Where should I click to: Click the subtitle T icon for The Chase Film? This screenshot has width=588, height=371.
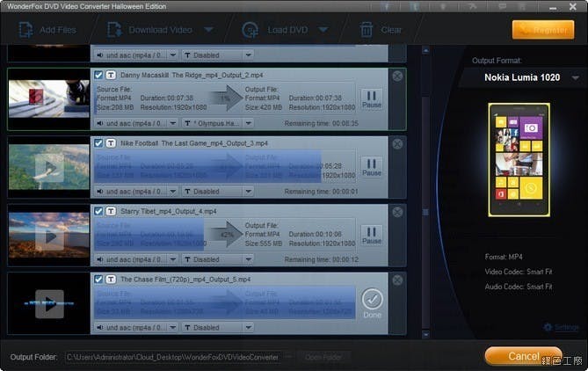pos(111,279)
